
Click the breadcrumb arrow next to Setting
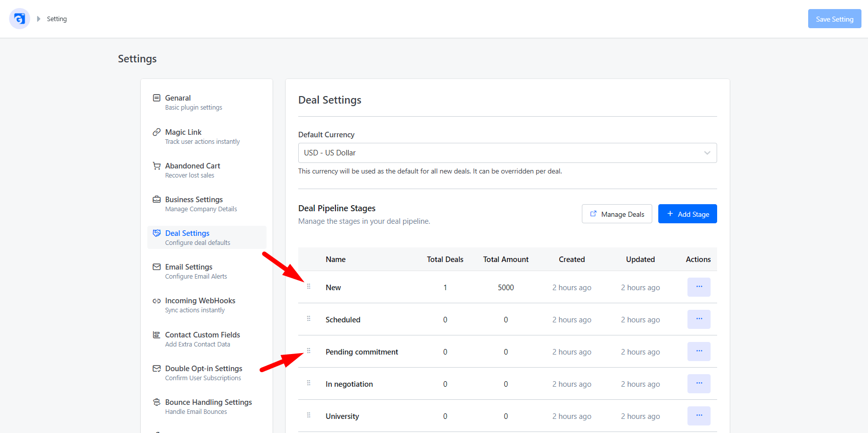point(38,19)
